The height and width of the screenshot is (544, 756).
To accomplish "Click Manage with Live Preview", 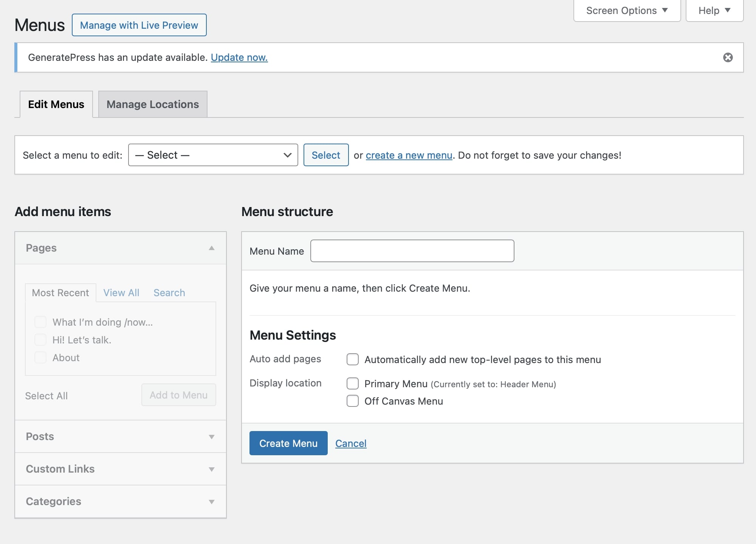I will [139, 25].
